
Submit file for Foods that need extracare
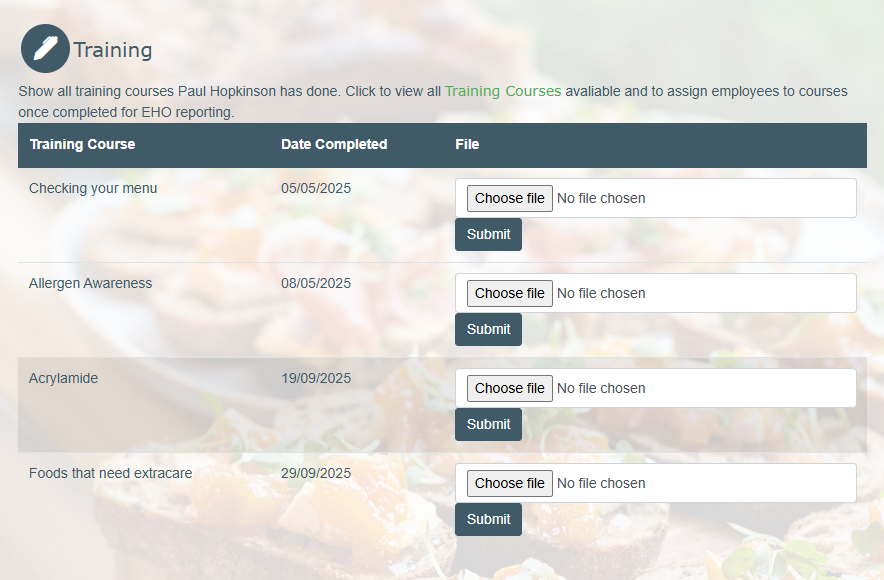pos(488,519)
